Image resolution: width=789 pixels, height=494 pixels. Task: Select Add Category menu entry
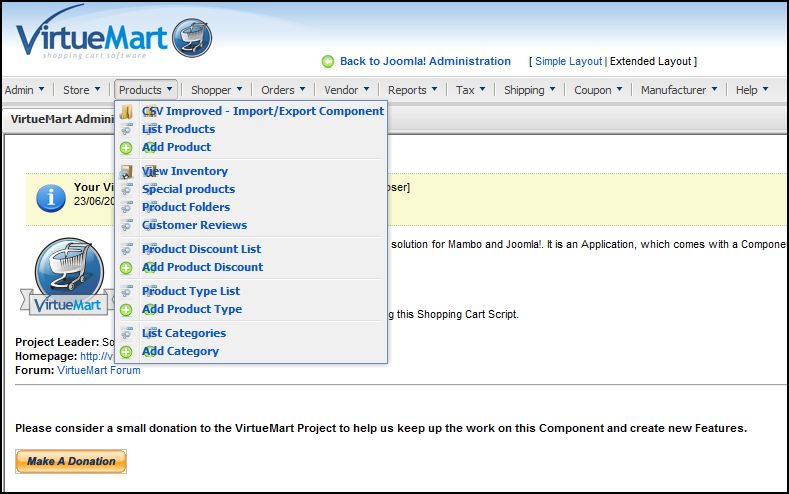click(x=180, y=351)
